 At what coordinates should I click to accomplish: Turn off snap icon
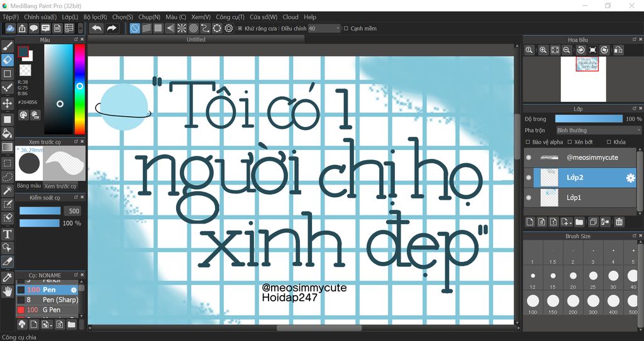click(x=135, y=28)
